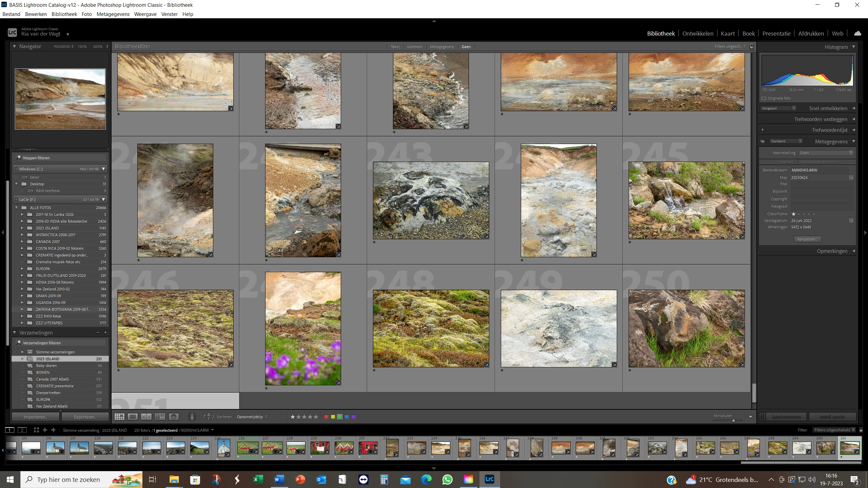868x488 pixels.
Task: Click the Exporteren button
Action: [x=85, y=417]
